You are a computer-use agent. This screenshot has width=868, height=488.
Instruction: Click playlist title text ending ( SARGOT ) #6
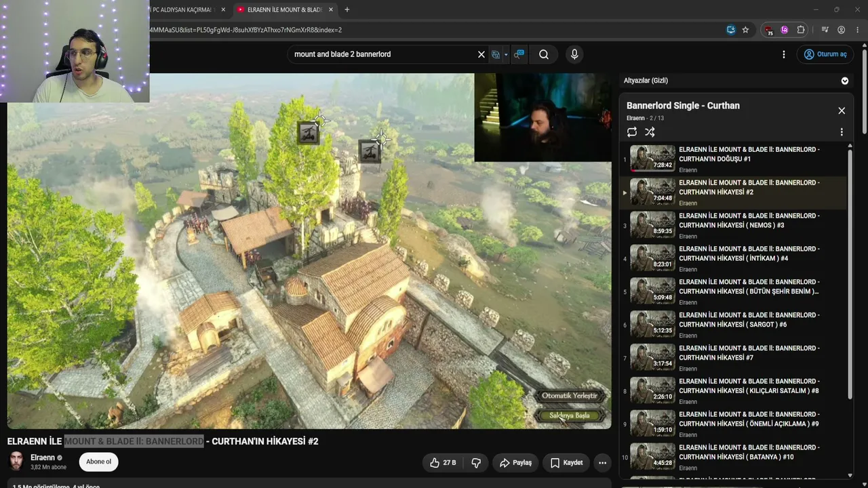click(x=749, y=320)
